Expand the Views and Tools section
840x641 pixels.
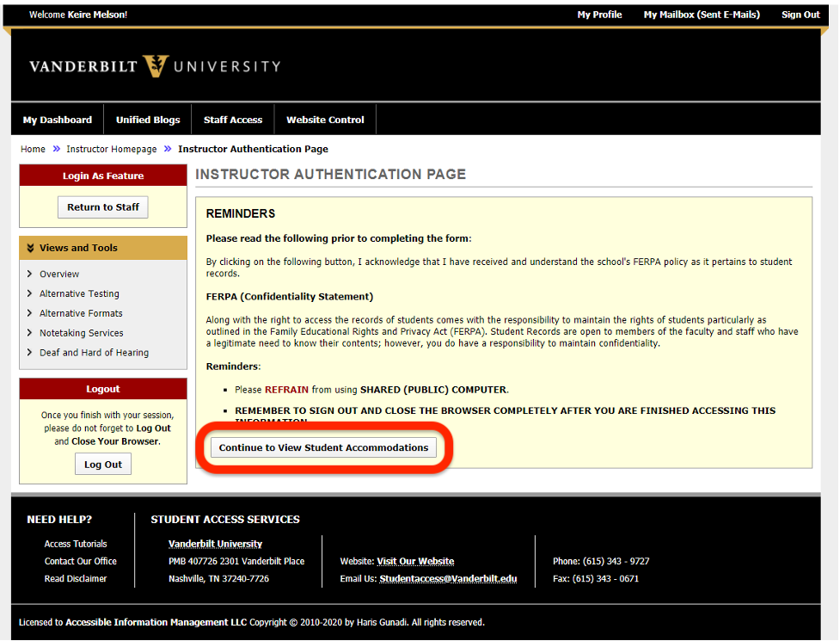pyautogui.click(x=102, y=247)
